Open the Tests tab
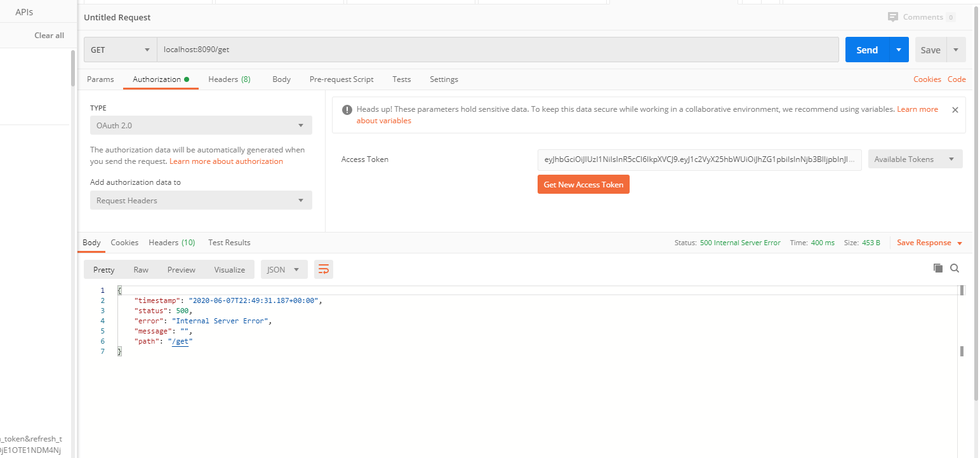 click(401, 79)
